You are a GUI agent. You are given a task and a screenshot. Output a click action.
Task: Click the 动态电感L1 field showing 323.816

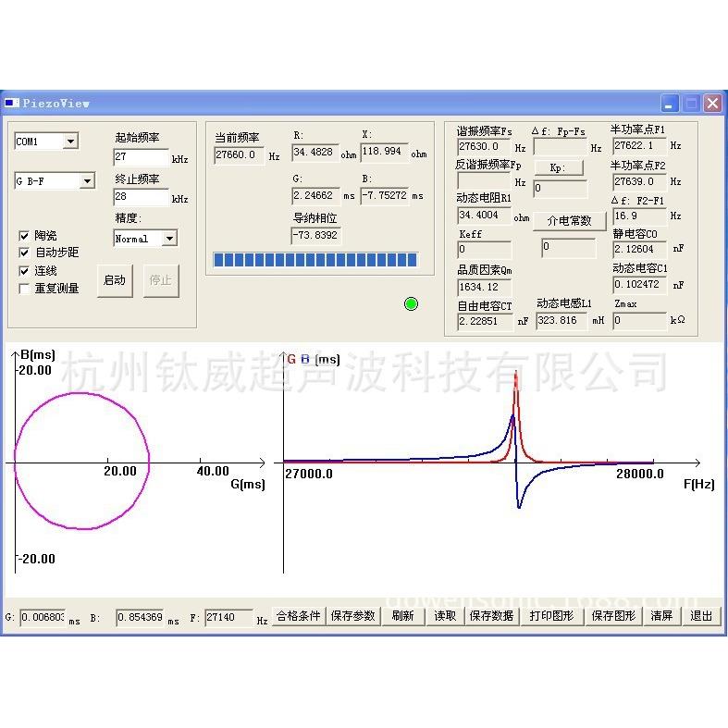coord(561,321)
